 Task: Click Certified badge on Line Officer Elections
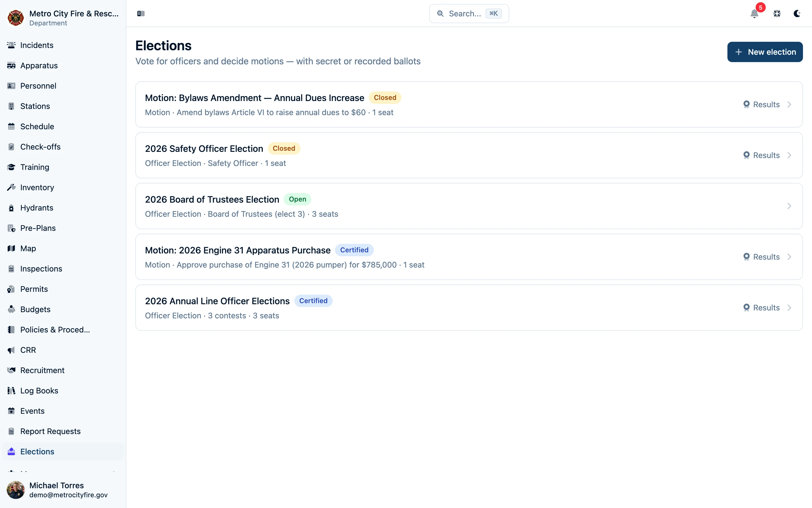[314, 301]
